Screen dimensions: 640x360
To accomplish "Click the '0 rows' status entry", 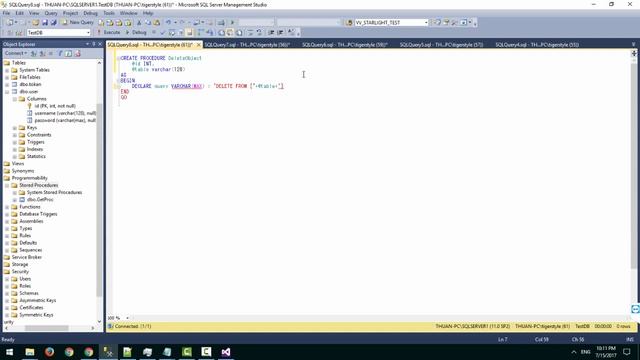I will coord(623,327).
